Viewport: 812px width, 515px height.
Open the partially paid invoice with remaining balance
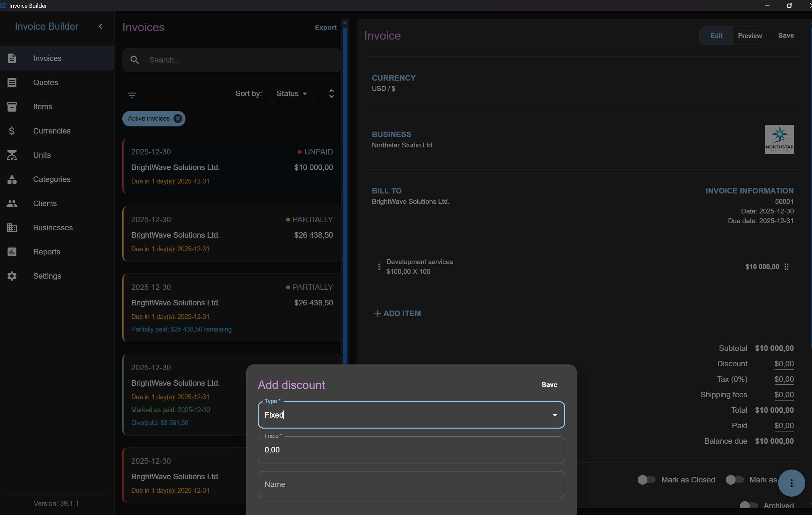(x=232, y=308)
